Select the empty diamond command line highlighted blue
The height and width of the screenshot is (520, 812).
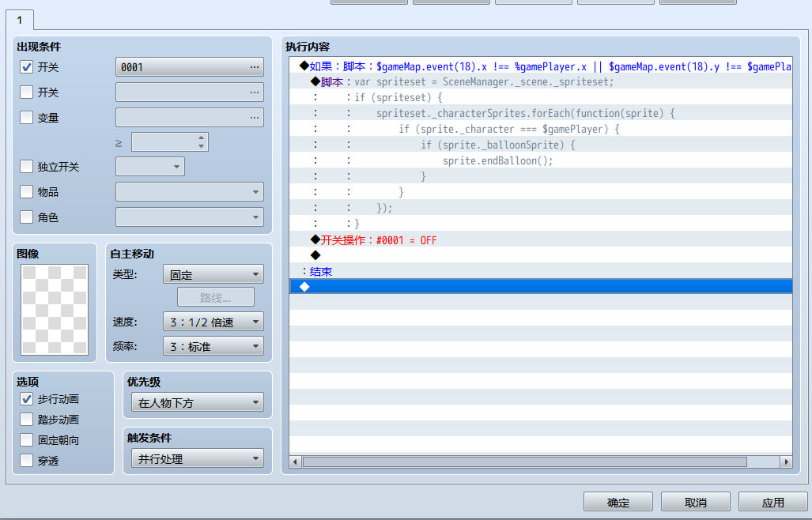[x=541, y=287]
